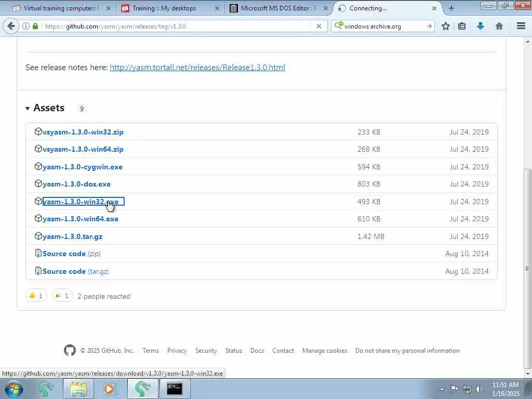
Task: Show hidden system tray icons
Action: 442,389
